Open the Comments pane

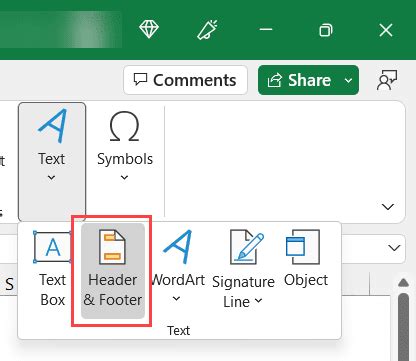pyautogui.click(x=185, y=80)
